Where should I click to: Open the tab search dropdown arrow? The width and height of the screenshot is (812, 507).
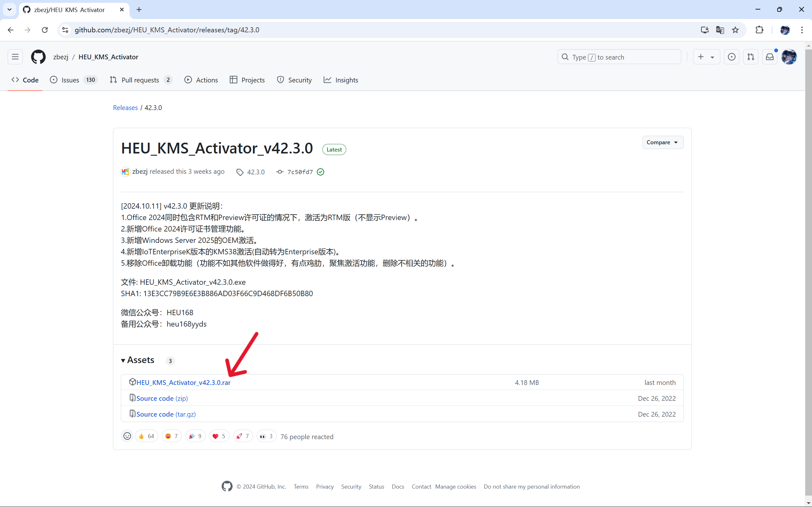click(10, 10)
